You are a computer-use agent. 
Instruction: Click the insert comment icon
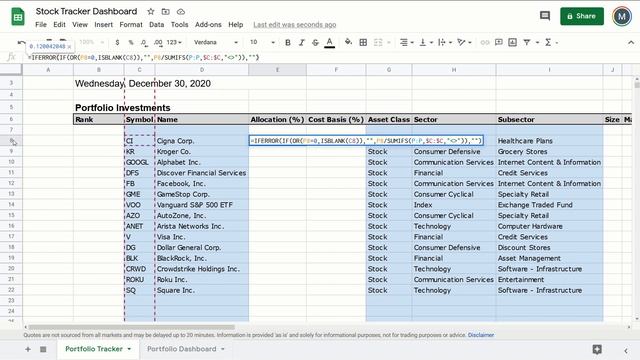click(x=498, y=42)
